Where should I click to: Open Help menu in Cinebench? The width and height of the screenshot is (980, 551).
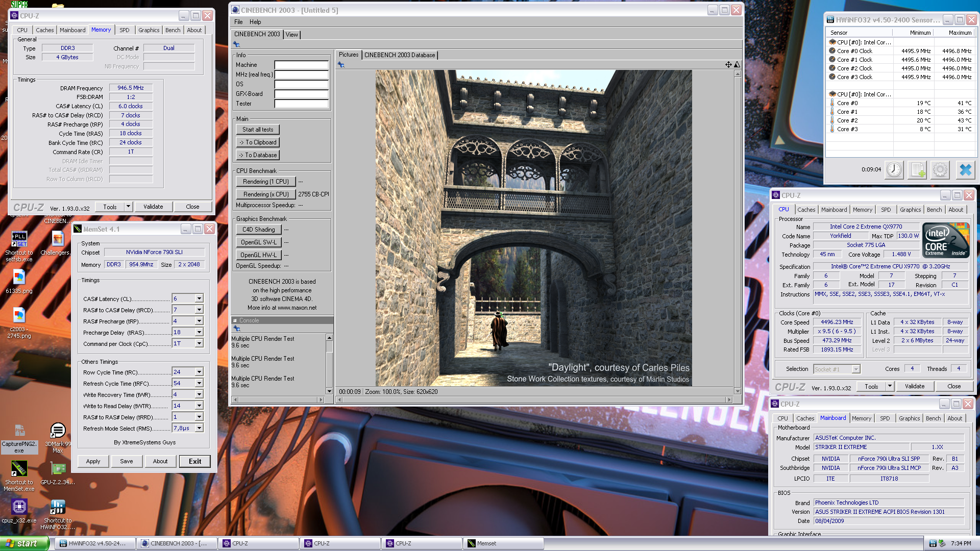255,22
